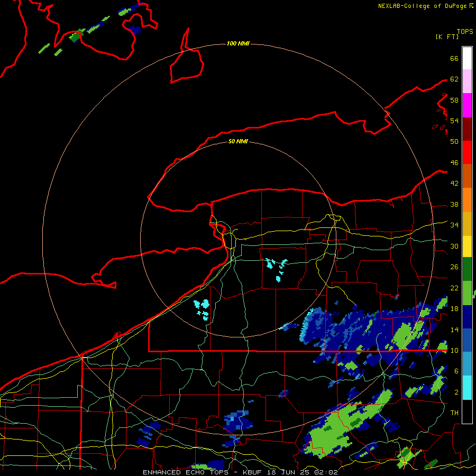Select the dark maroon legend color band

tap(467, 129)
